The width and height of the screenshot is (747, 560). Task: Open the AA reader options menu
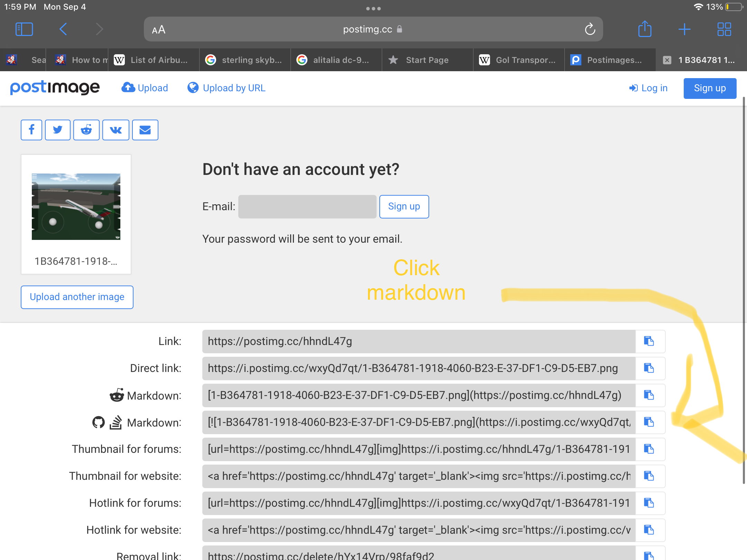tap(159, 30)
